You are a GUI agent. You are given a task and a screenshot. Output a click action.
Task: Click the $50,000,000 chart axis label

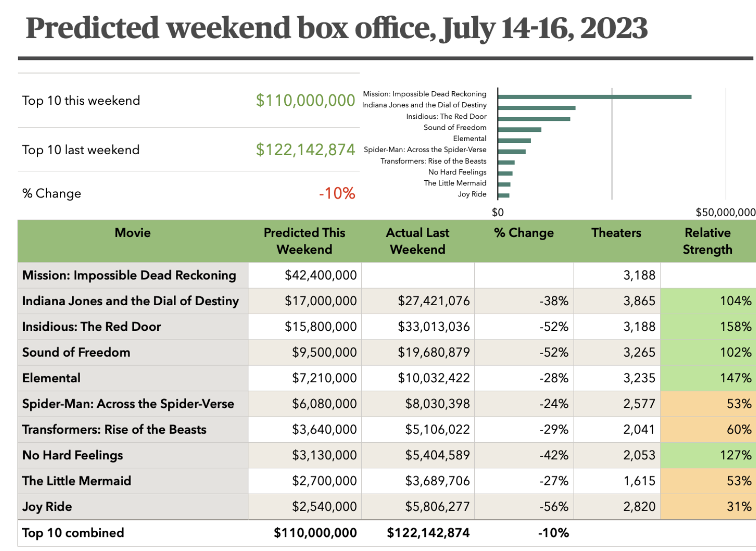point(725,213)
